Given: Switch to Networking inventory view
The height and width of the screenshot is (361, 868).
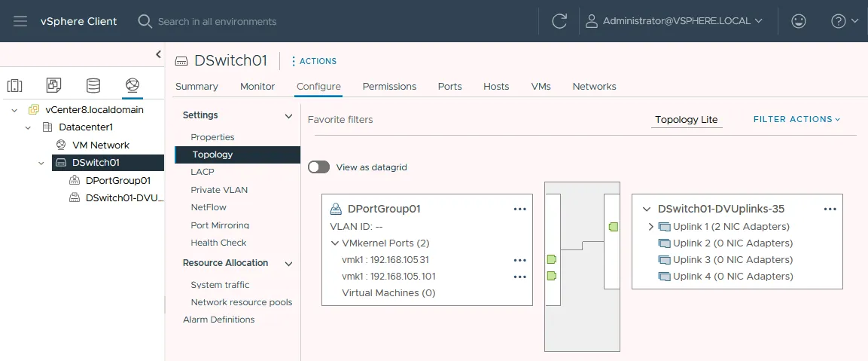Looking at the screenshot, I should tap(132, 85).
